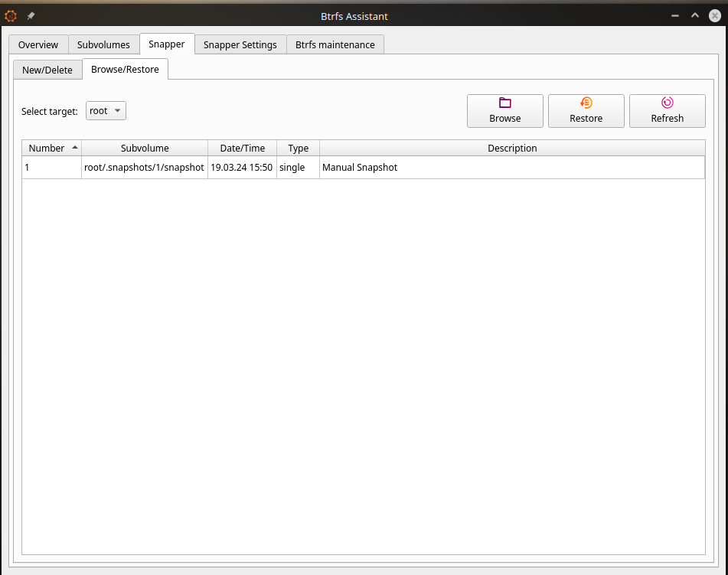Open the Subvolumes tab
Screen dimensions: 728x575
(103, 44)
